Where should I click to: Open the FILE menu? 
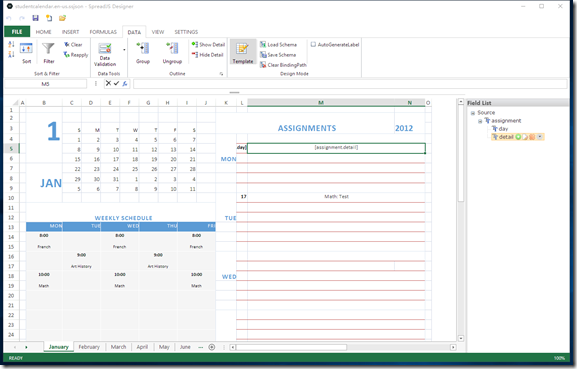(x=17, y=32)
